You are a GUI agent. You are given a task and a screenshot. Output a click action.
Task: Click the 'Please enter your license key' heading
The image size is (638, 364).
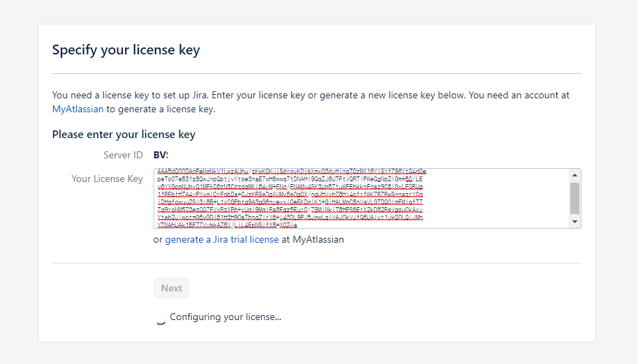(124, 135)
